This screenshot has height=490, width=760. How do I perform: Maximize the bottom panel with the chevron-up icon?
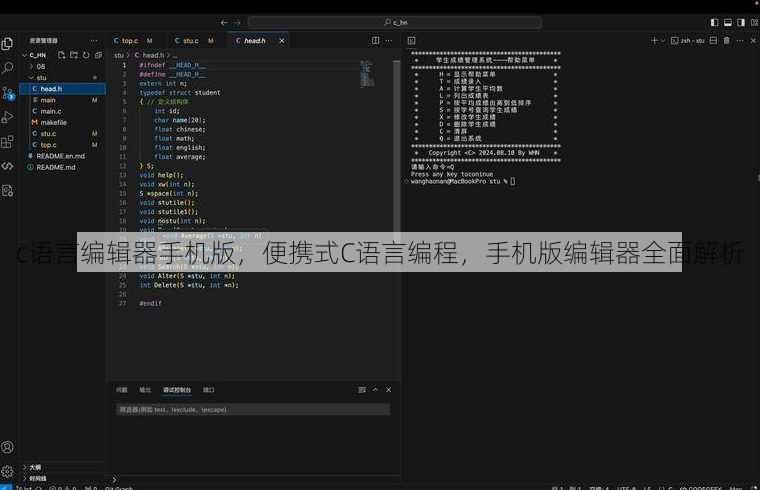(x=375, y=389)
